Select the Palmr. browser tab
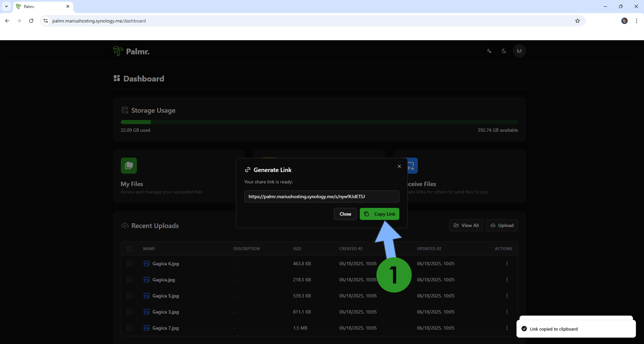 click(43, 6)
